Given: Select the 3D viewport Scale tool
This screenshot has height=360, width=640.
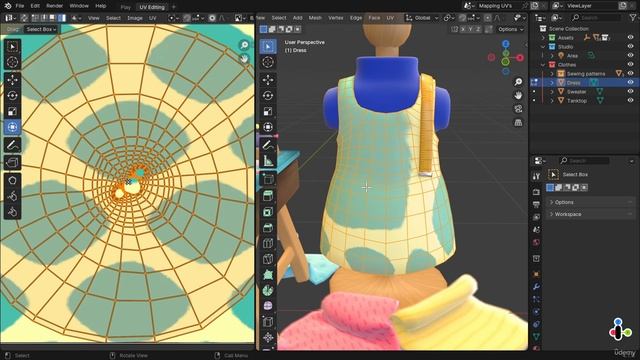Looking at the screenshot, I should click(x=268, y=111).
